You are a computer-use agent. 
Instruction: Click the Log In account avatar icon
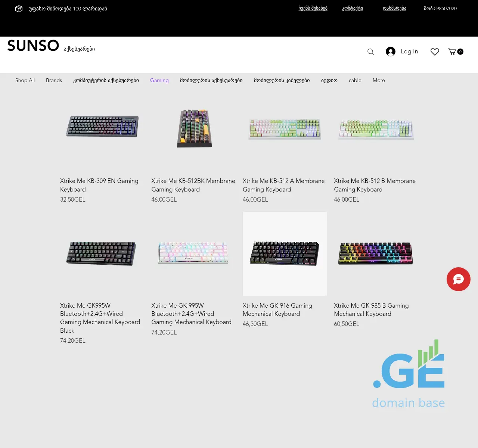point(390,52)
